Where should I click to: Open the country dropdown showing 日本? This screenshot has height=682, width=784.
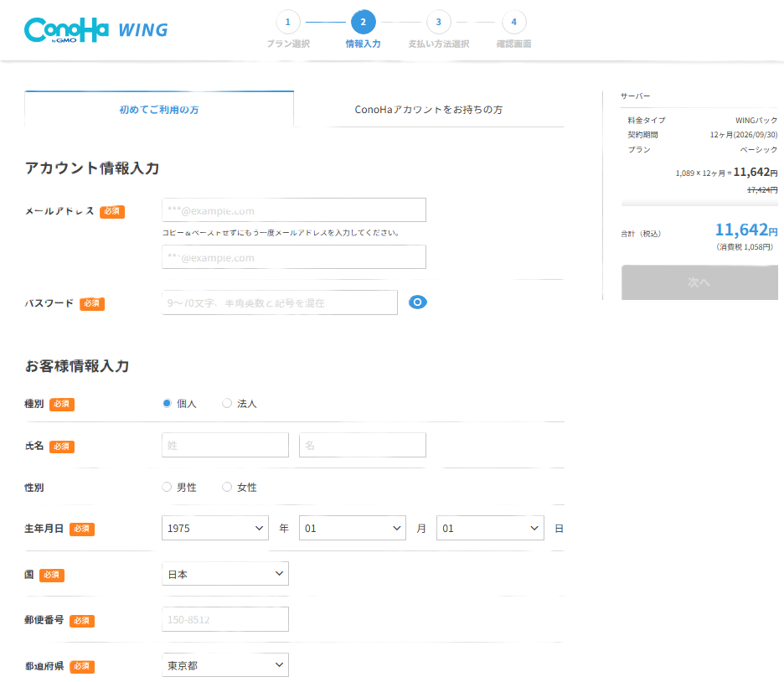225,574
